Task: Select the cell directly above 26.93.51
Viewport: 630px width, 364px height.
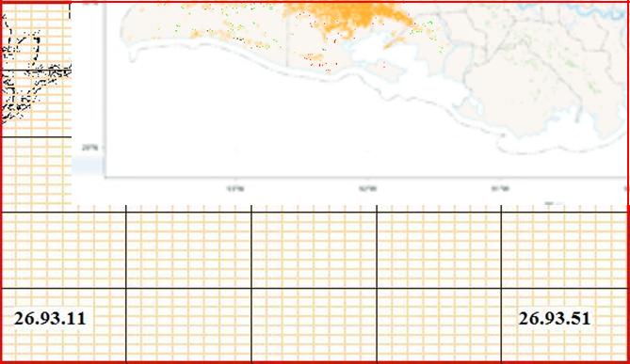Action: tap(564, 249)
